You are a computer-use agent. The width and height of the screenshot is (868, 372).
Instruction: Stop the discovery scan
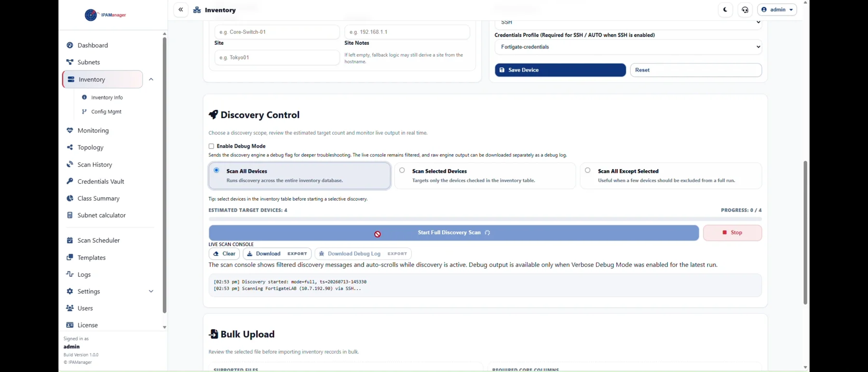coord(732,233)
